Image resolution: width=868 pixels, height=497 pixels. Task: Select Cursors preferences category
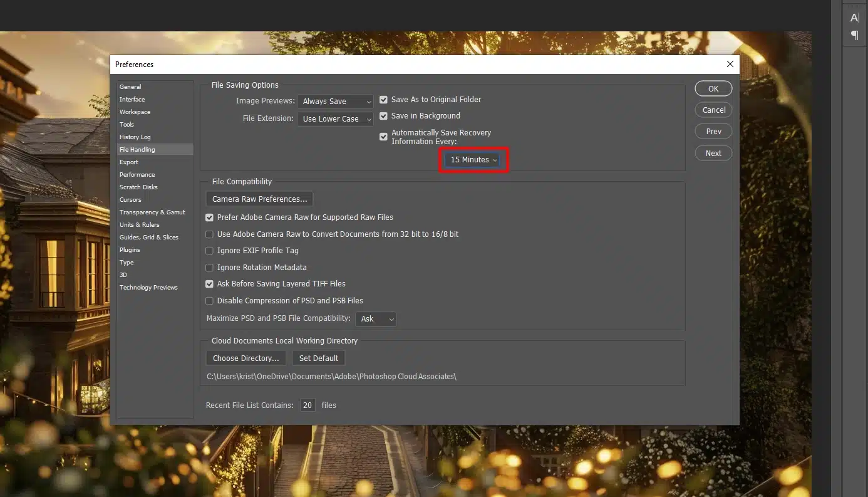[155, 199]
